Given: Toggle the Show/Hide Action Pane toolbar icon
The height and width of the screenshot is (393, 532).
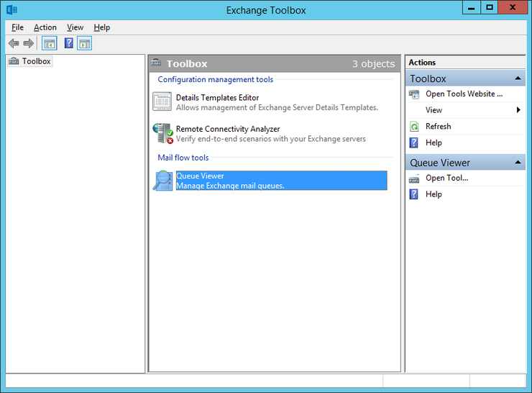Looking at the screenshot, I should coord(84,44).
